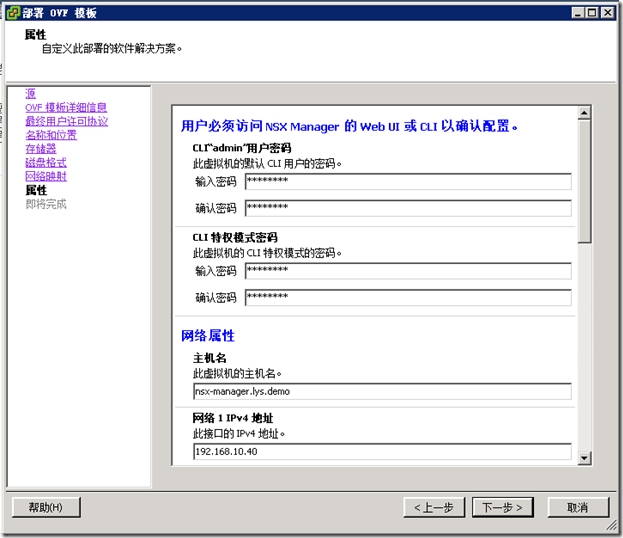Click the 主机名 field nsx-manager.lys.demo
The height and width of the screenshot is (538, 623).
382,391
